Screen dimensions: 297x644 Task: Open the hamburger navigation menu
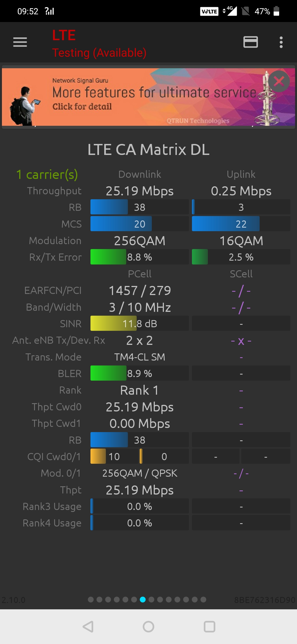[x=20, y=42]
